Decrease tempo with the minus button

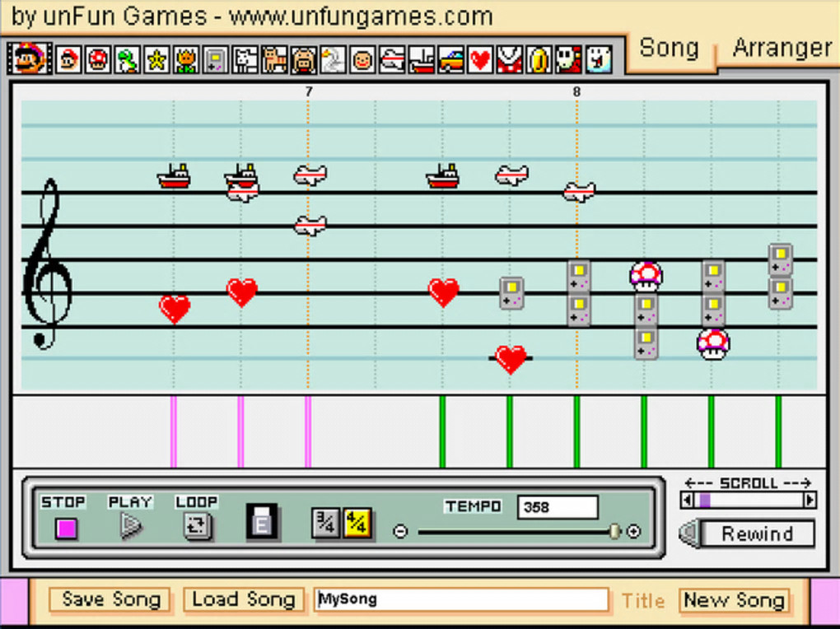tap(400, 532)
